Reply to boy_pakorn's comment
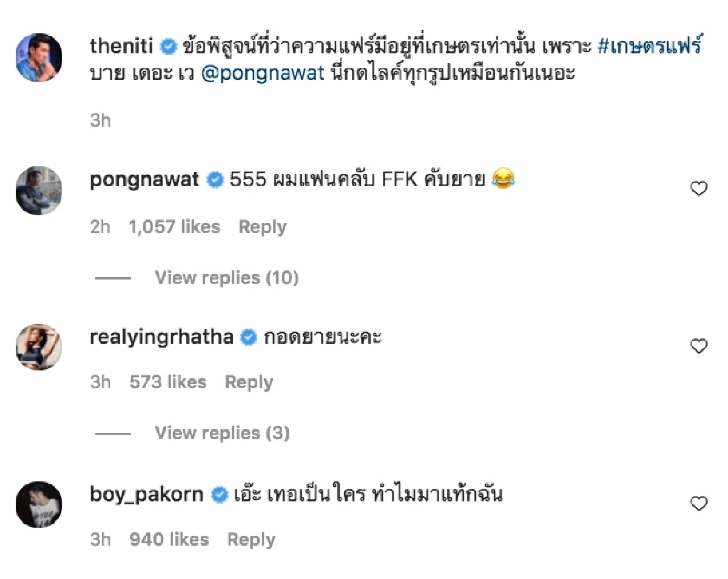The height and width of the screenshot is (579, 728). 251,538
